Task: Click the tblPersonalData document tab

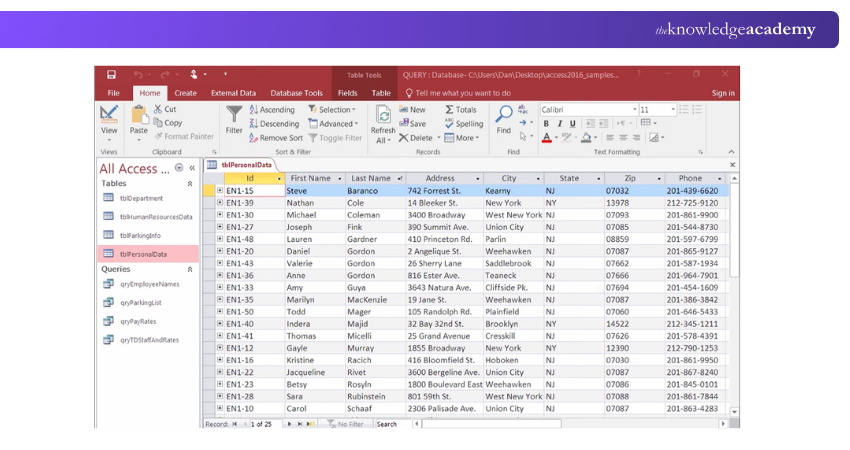Action: [240, 165]
